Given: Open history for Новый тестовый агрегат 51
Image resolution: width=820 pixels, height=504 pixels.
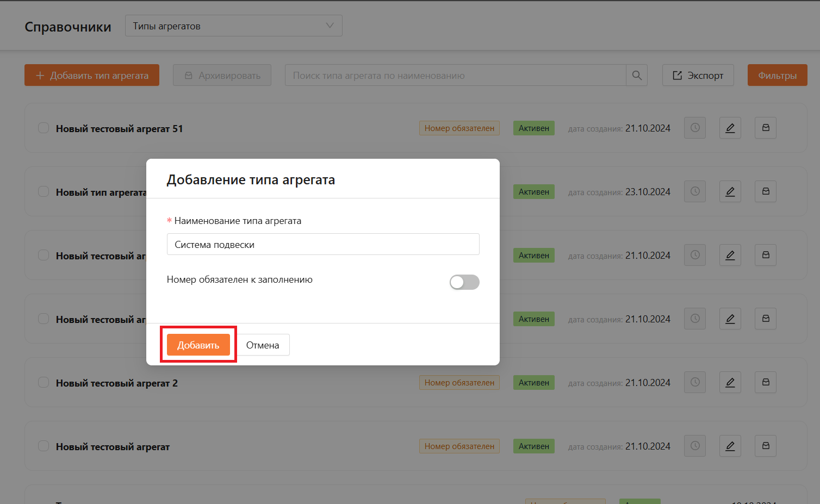Looking at the screenshot, I should (x=694, y=128).
